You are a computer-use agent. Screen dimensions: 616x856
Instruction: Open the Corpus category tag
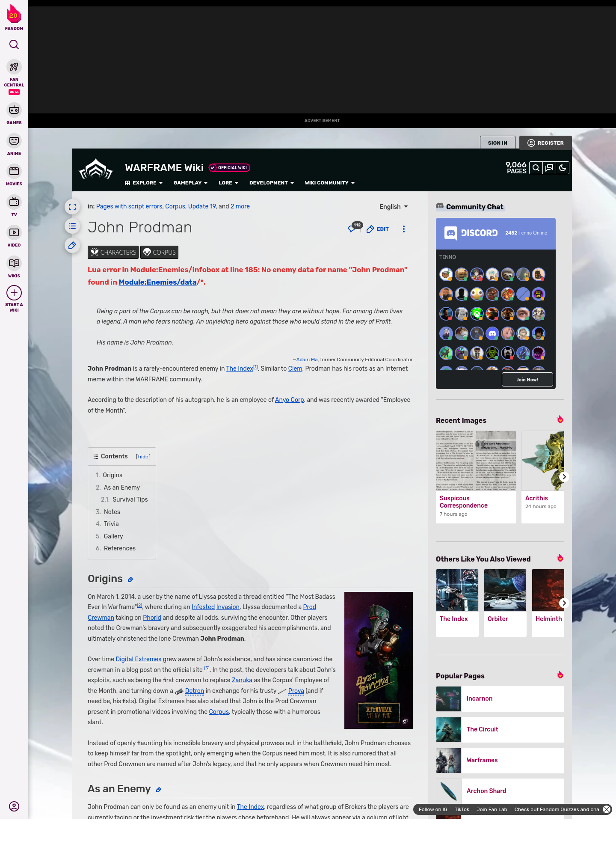[160, 253]
